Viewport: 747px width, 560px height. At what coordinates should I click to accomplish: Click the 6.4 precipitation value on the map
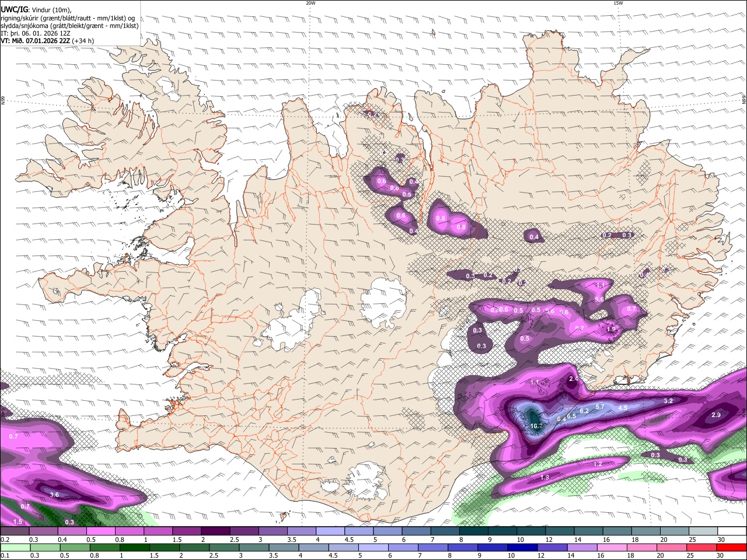(x=561, y=419)
